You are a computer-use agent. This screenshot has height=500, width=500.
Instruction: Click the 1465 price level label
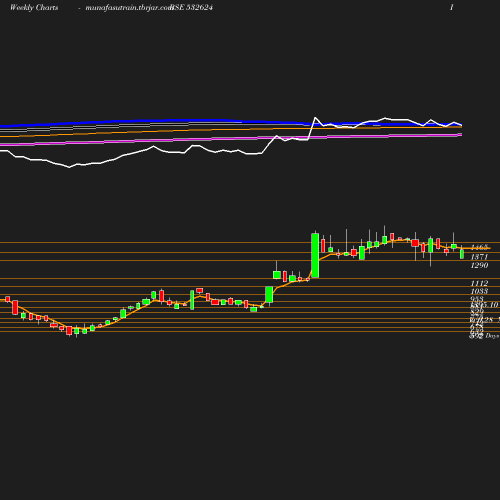tap(479, 247)
